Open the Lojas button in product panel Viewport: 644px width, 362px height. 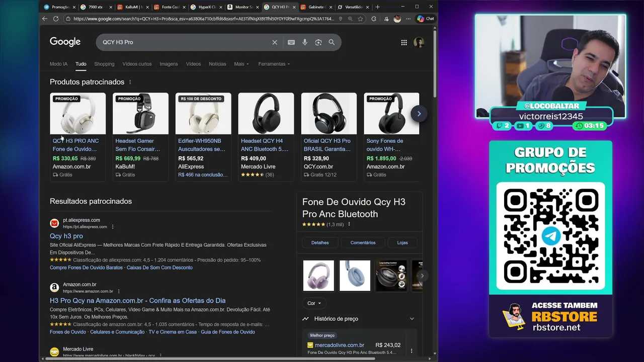click(403, 242)
